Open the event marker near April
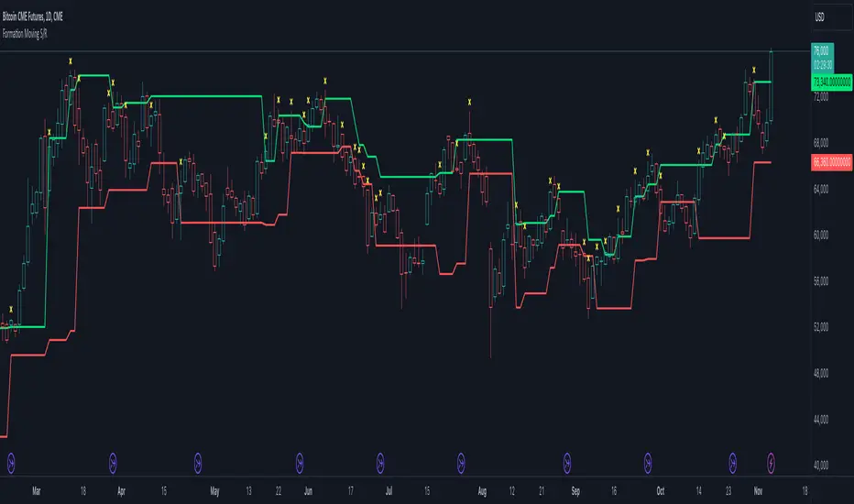The width and height of the screenshot is (854, 504). (x=113, y=463)
